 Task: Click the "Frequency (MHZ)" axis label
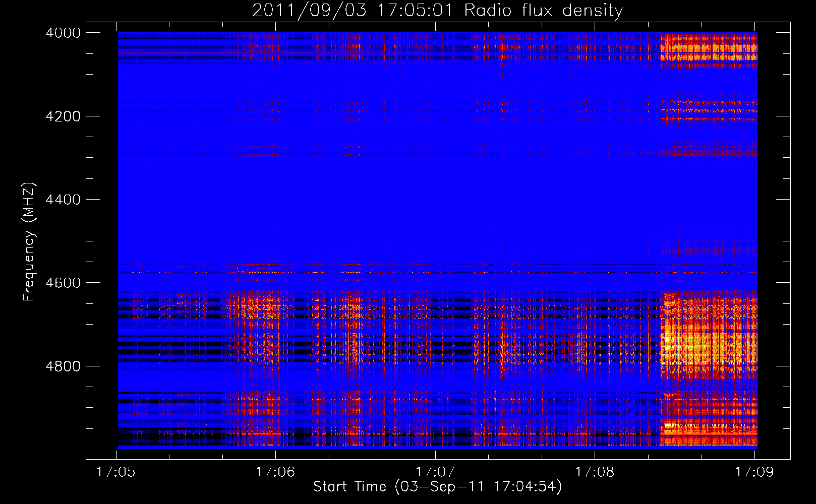point(29,242)
